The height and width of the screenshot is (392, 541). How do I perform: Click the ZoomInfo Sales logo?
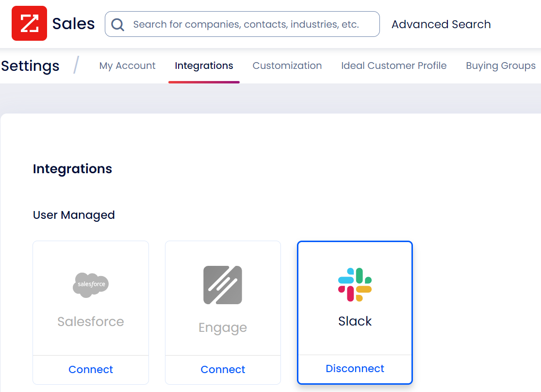click(29, 23)
